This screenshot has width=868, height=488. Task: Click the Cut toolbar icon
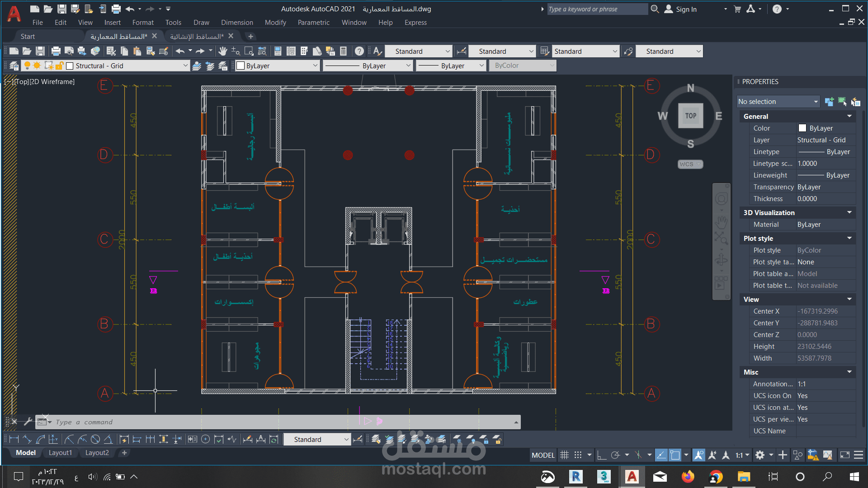[x=111, y=52]
